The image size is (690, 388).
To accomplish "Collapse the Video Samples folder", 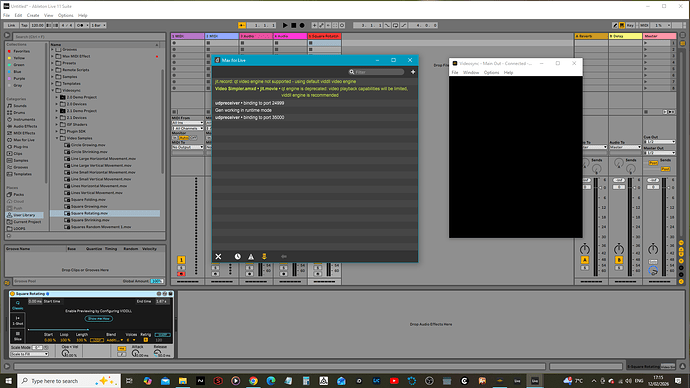I will click(57, 138).
